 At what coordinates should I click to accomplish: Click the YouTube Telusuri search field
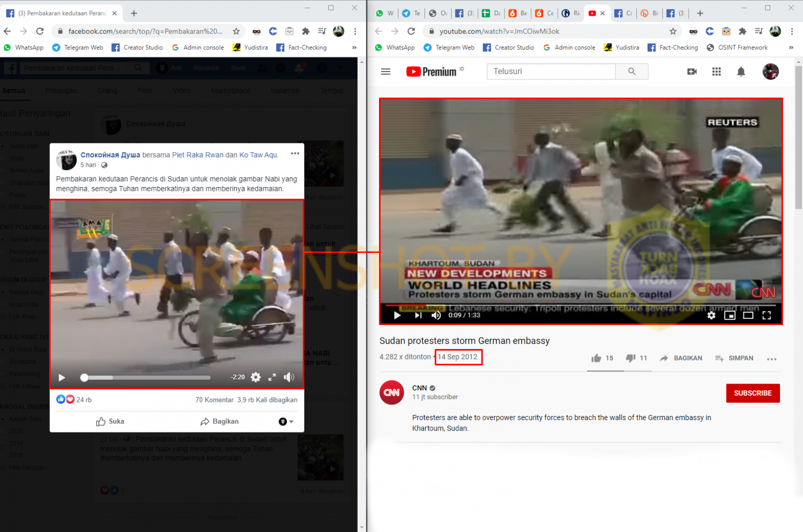pyautogui.click(x=551, y=72)
